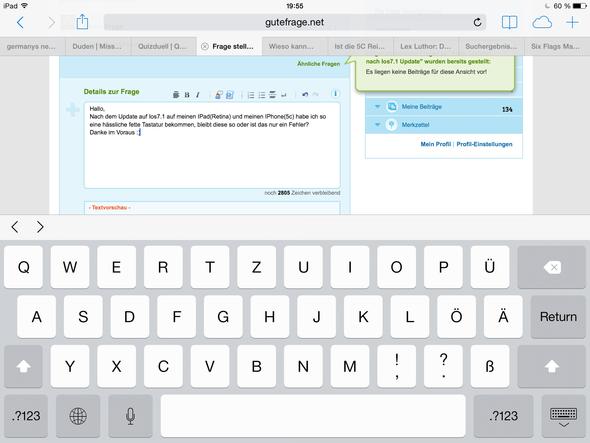
Task: Add a new tab with plus icon
Action: tap(572, 23)
